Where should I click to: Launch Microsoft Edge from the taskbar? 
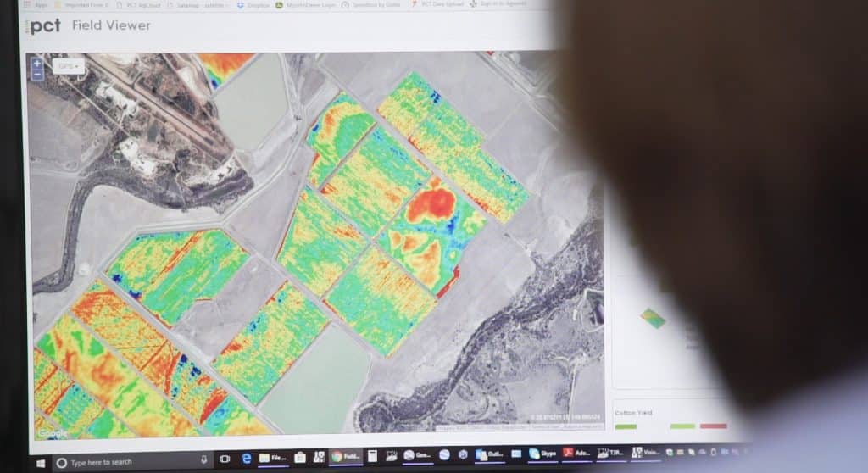click(x=246, y=459)
